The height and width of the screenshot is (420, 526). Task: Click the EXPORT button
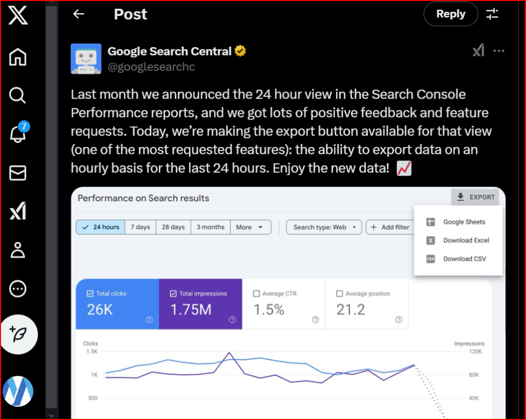click(x=475, y=197)
